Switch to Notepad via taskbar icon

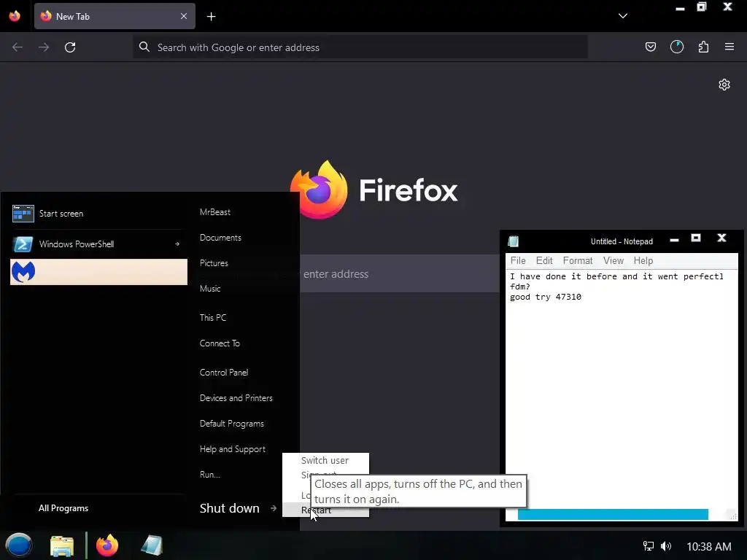tap(152, 545)
